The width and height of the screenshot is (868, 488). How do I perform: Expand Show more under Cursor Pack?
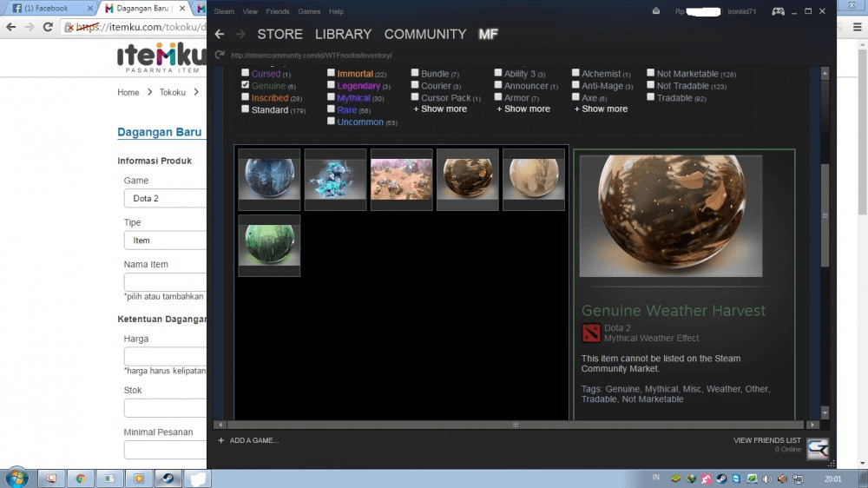pyautogui.click(x=440, y=109)
